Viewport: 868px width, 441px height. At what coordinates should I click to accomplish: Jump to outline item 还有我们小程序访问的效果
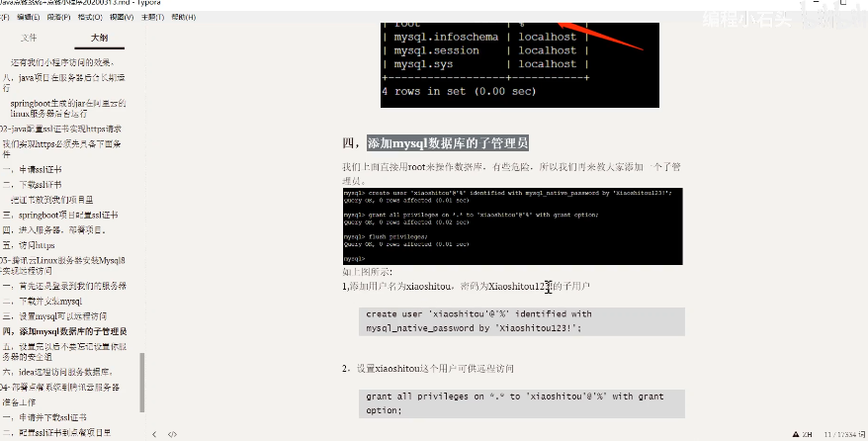point(62,62)
